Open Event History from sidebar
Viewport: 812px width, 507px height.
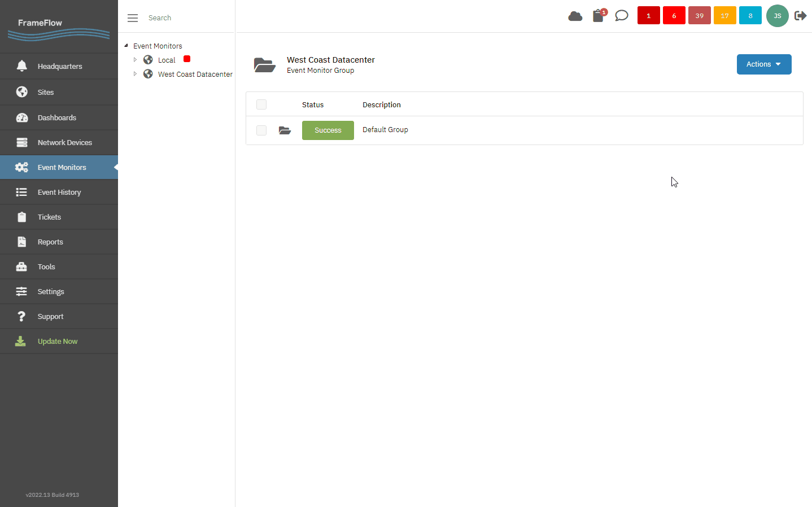click(x=59, y=193)
